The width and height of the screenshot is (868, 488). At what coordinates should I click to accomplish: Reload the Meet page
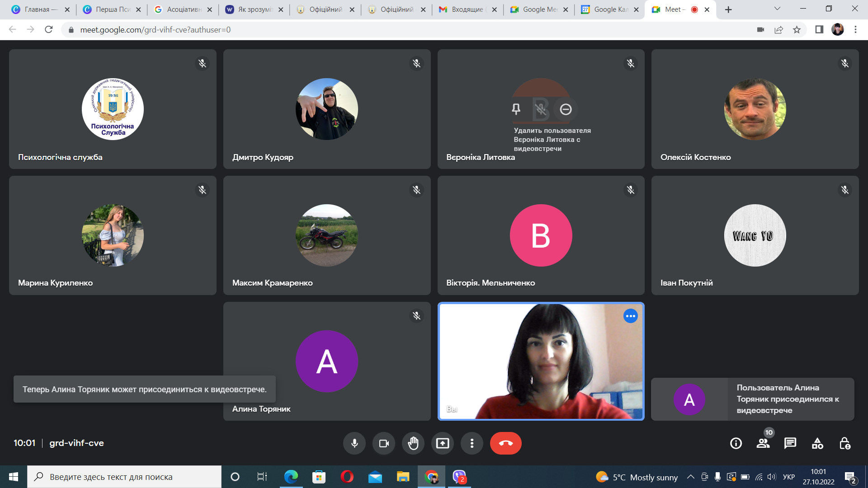click(49, 29)
